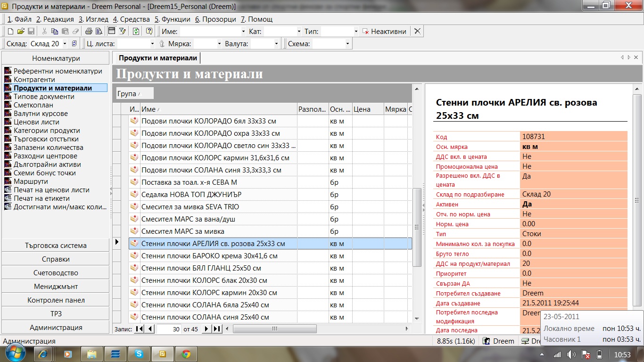Toggle the Неактивни filter
Screen dimensions: 644x362
pos(384,32)
